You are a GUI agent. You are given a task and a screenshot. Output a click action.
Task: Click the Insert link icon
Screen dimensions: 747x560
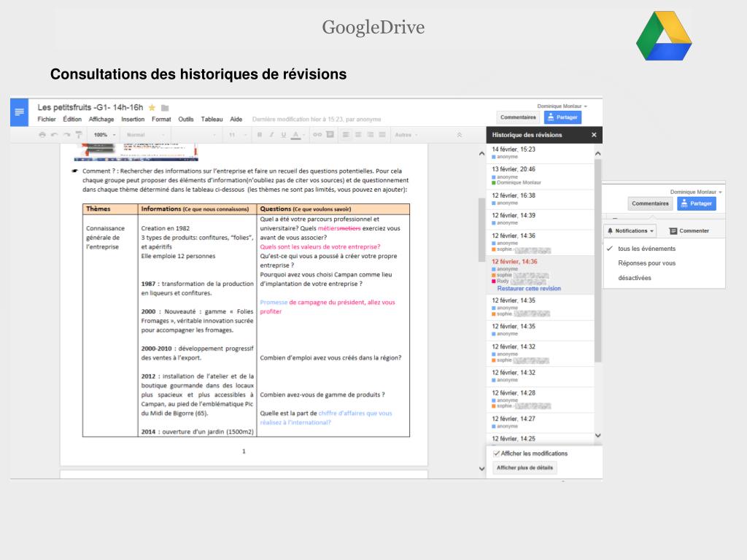(x=317, y=135)
